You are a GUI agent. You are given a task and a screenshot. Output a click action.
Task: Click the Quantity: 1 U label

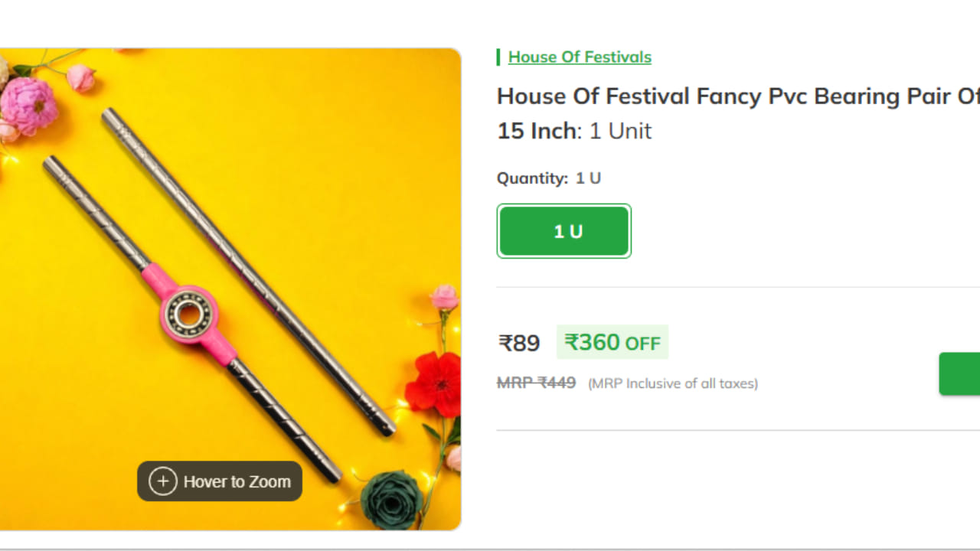click(x=549, y=178)
